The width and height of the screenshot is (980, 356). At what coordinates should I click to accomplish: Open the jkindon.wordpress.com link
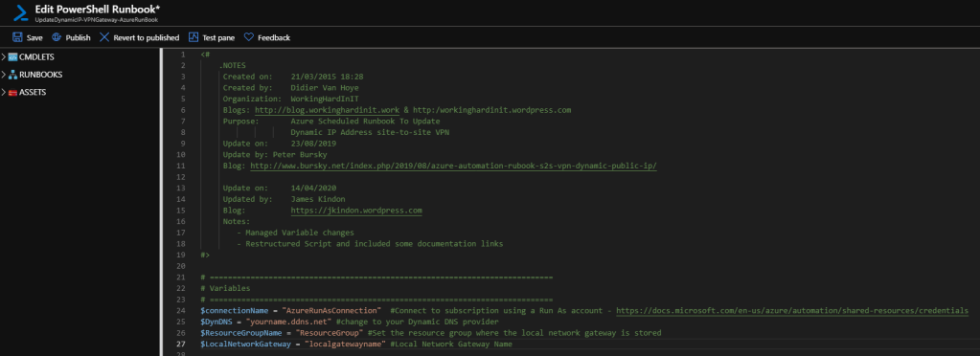(356, 211)
